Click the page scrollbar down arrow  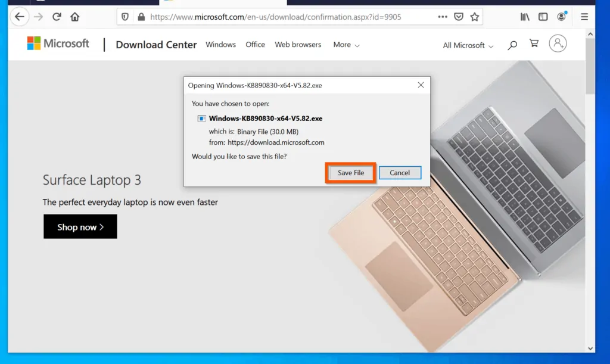tap(592, 348)
